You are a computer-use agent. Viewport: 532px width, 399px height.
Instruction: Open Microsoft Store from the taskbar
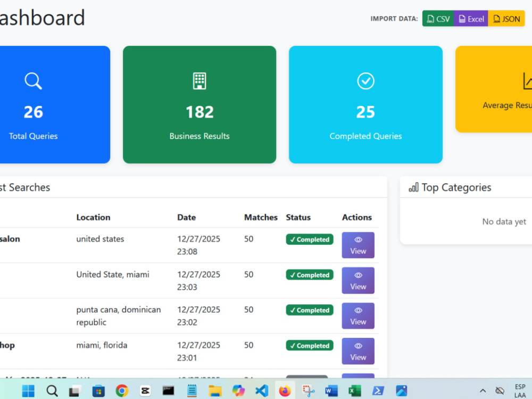coord(98,391)
